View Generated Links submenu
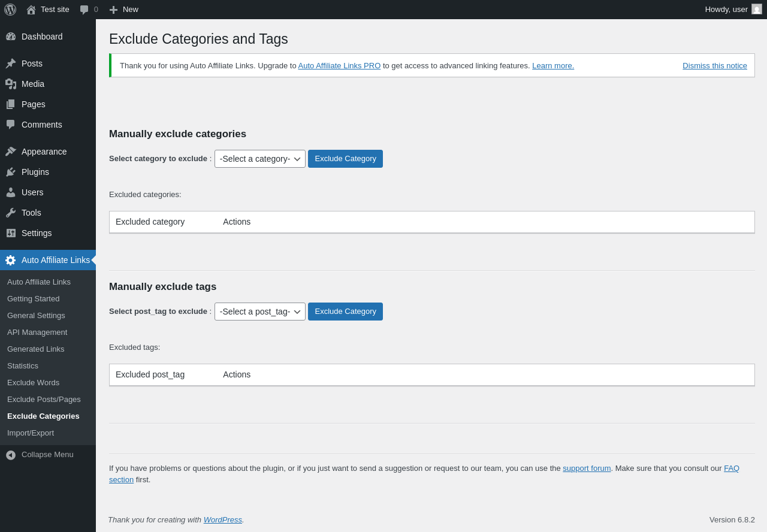The image size is (767, 532). tap(36, 349)
